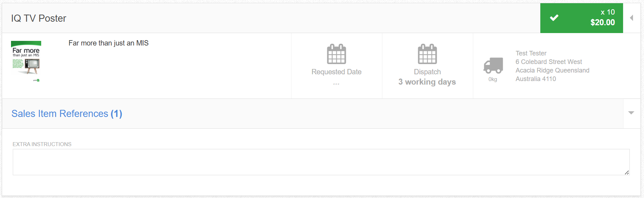Click the x 10 quantity label

608,12
